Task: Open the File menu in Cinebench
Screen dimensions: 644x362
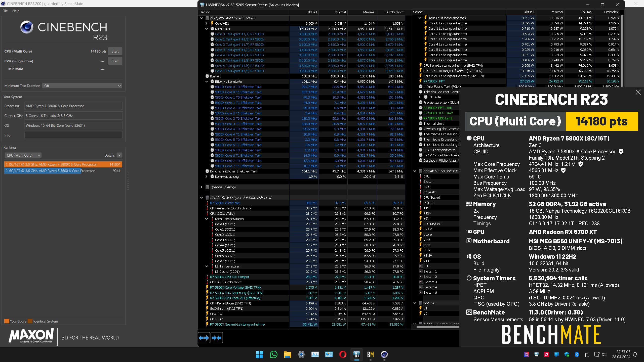Action: click(x=5, y=11)
